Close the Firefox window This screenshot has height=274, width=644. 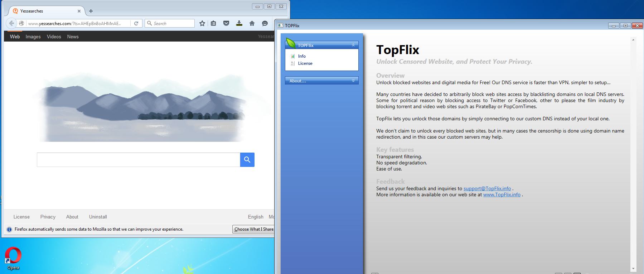281,6
